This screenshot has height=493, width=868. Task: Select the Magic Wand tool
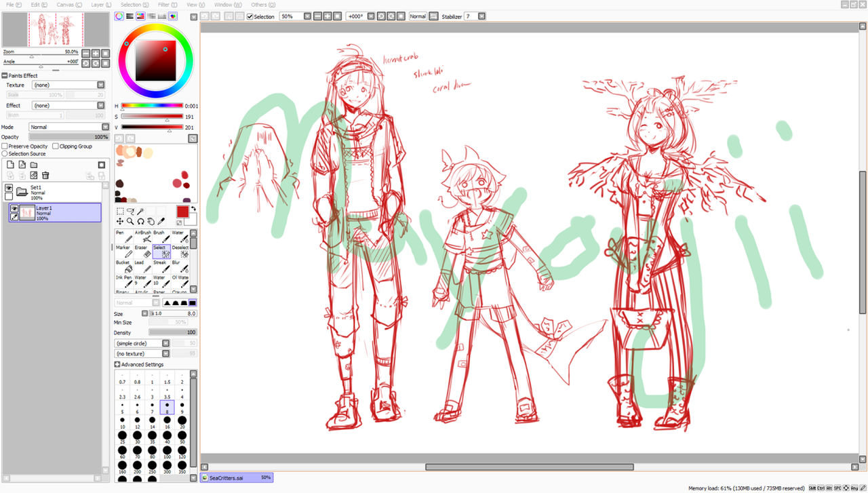(140, 212)
